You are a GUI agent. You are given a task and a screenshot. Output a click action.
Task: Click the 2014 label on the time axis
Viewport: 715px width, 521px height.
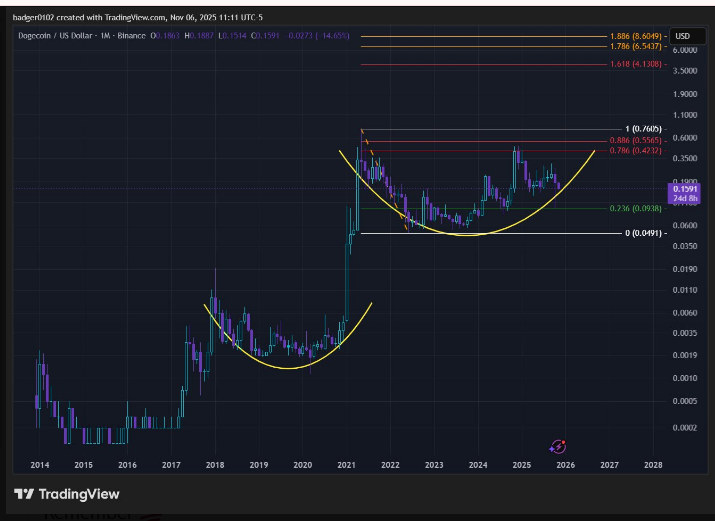pos(40,465)
